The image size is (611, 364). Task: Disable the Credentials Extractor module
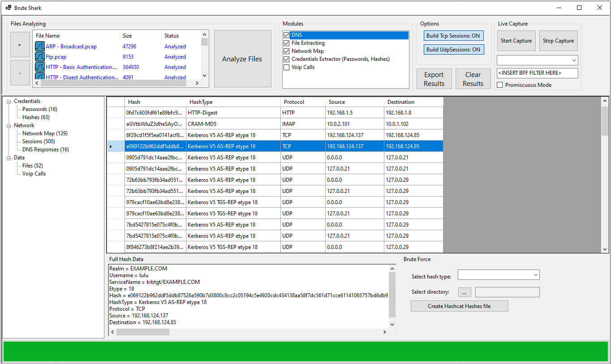coord(287,59)
